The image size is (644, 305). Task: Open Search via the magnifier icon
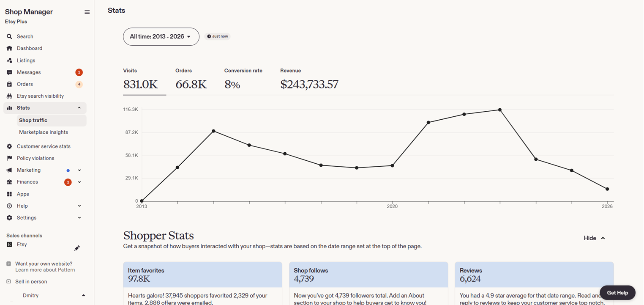[x=9, y=36]
